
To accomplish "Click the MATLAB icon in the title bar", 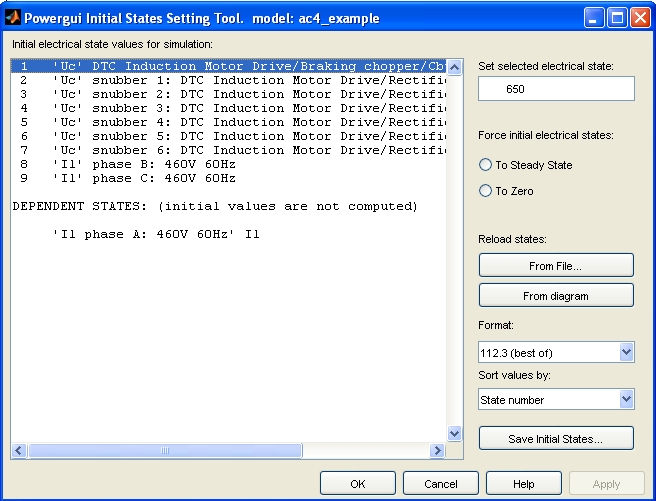I will coord(13,18).
